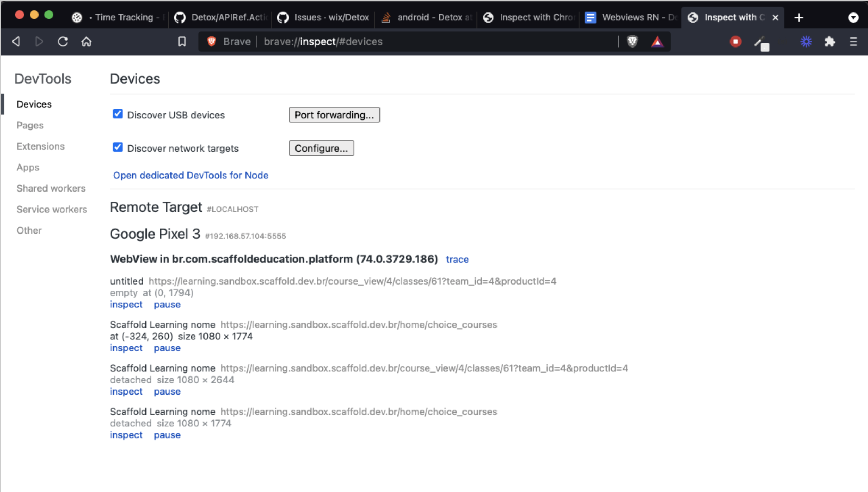Select Apps in the DevTools sidebar

[28, 168]
